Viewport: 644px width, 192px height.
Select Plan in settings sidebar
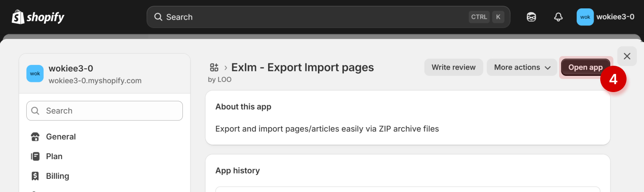54,156
